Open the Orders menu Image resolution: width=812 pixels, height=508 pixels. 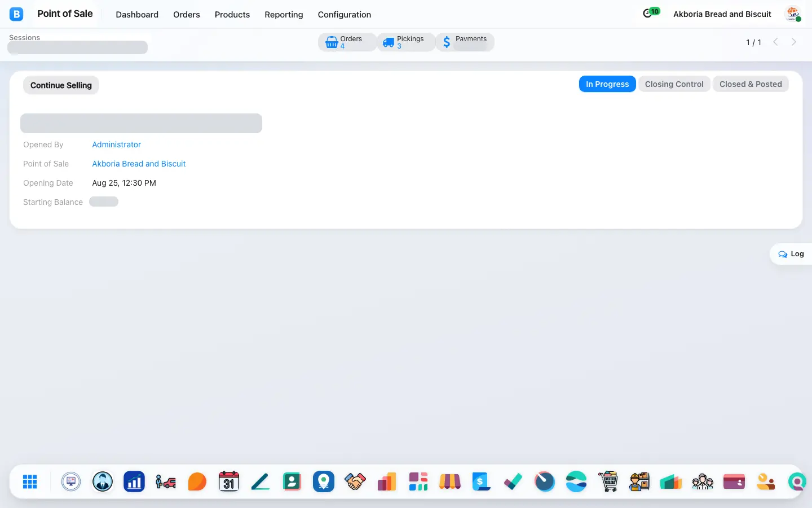point(187,15)
